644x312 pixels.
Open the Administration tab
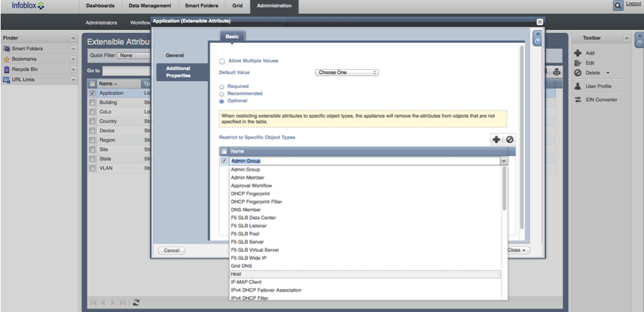coord(274,6)
